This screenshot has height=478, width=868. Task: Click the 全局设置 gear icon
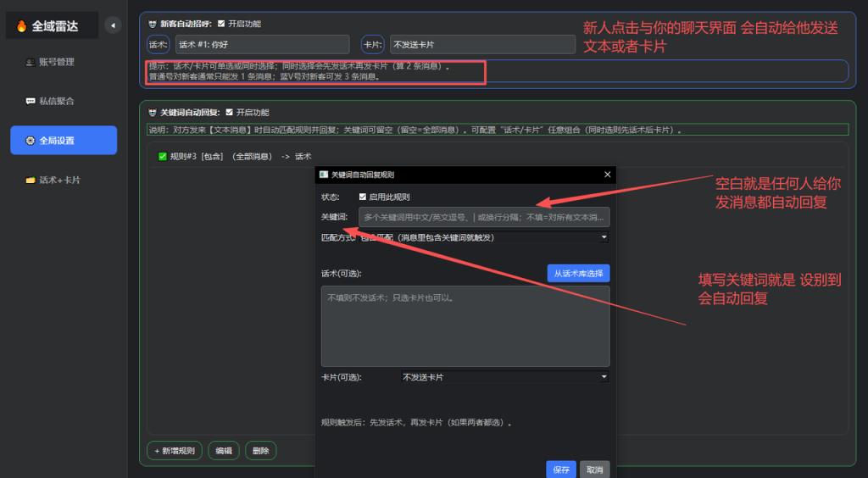click(x=31, y=141)
